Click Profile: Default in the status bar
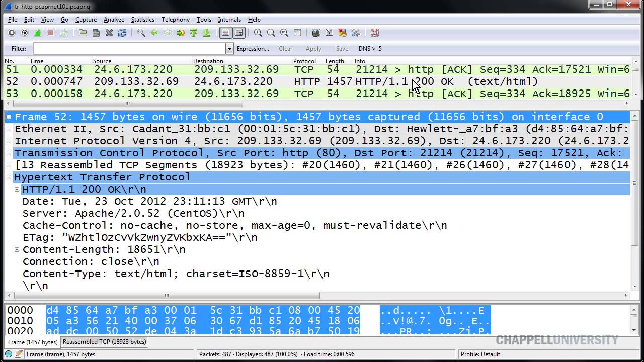The image size is (644, 362). (480, 354)
